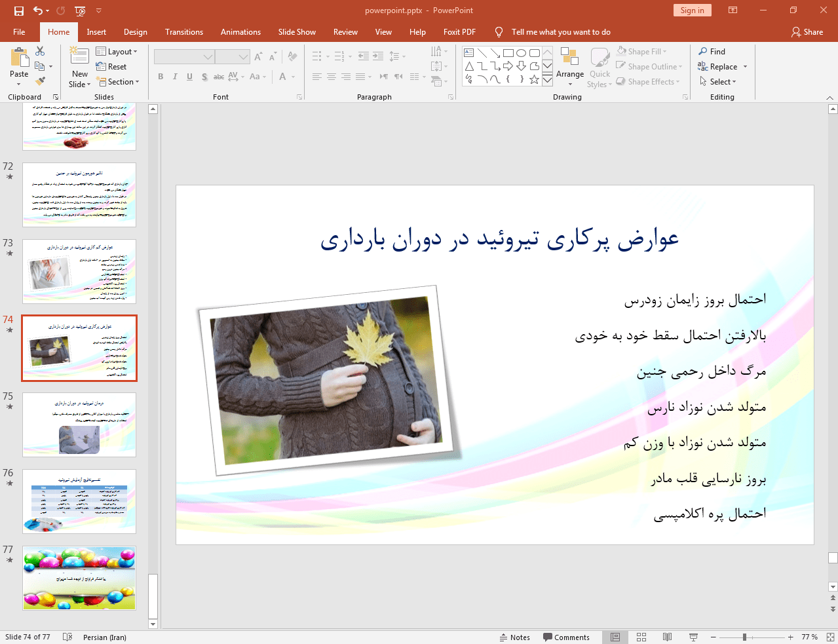Toggle left-to-right text direction

tap(384, 77)
